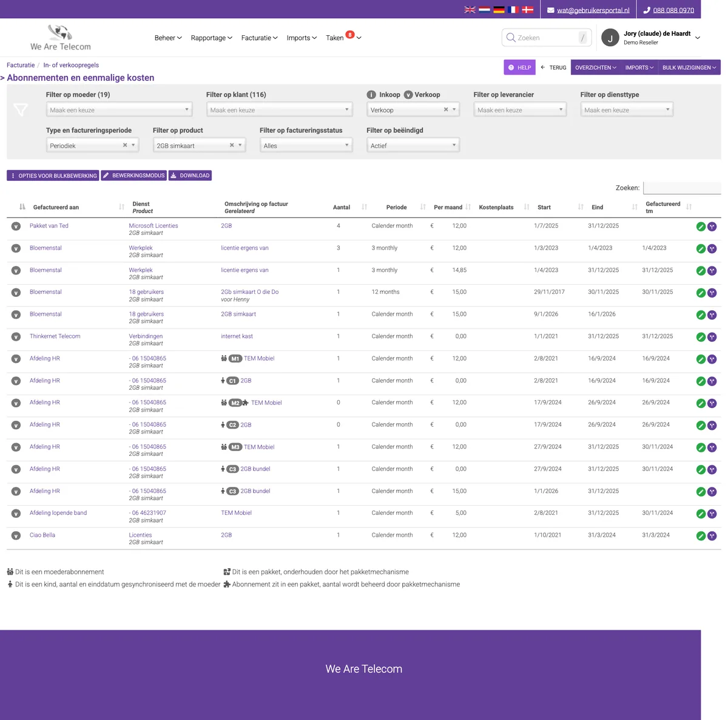Screen dimensions: 728x720
Task: Click the Download button
Action: pyautogui.click(x=190, y=175)
